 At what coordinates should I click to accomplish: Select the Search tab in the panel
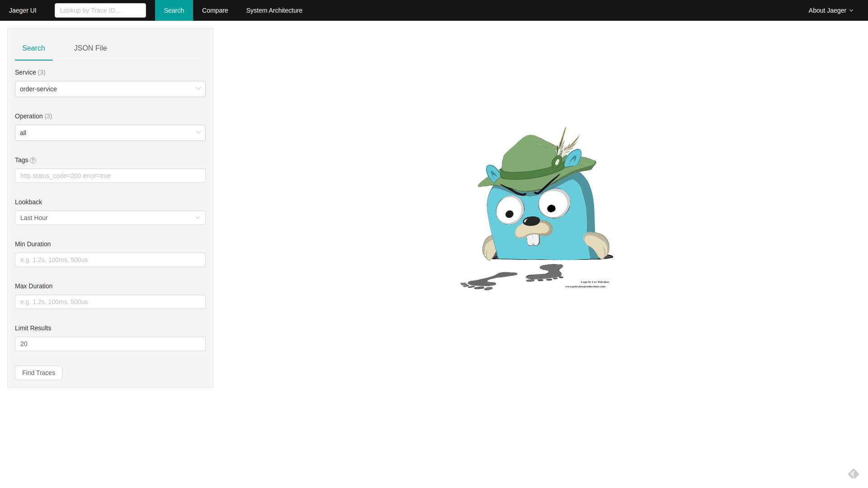(x=33, y=48)
